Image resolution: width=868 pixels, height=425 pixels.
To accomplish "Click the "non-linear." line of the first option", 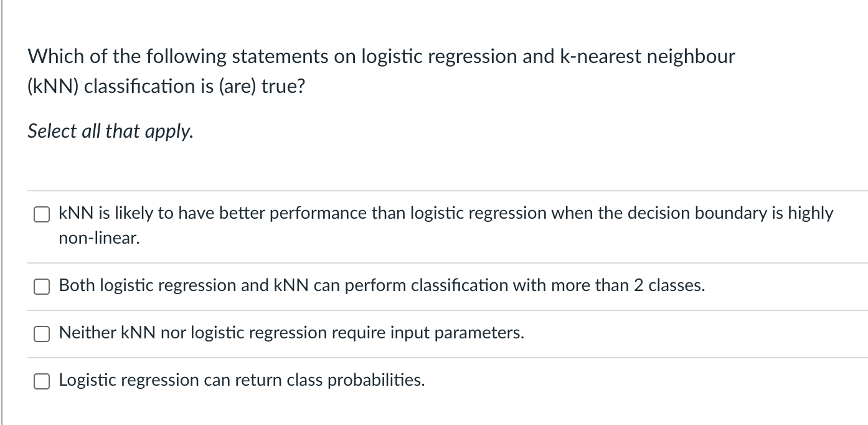I will (x=100, y=238).
